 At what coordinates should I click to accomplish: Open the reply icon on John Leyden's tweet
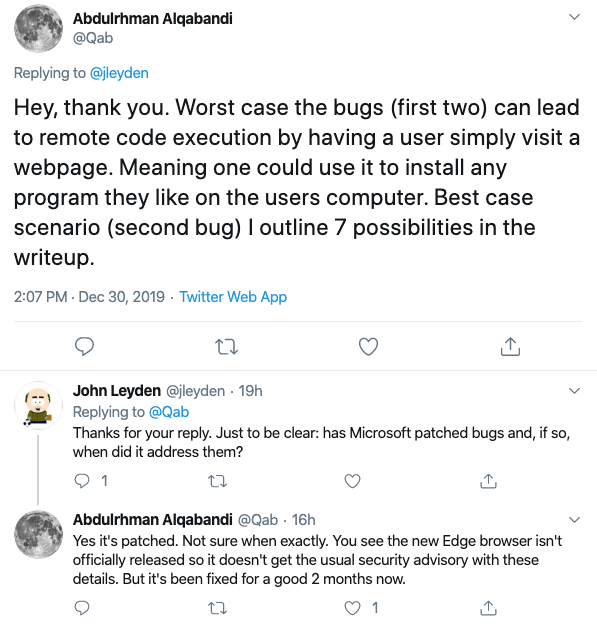82,481
